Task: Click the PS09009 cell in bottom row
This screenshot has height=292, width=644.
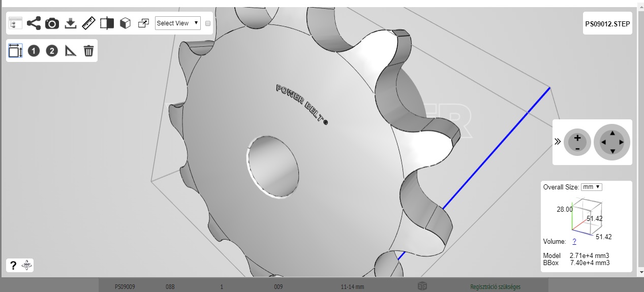Action: tap(125, 287)
